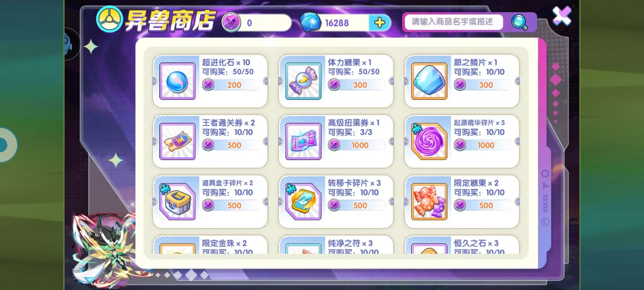Click the search field for item names
The image size is (644, 290).
click(x=453, y=22)
